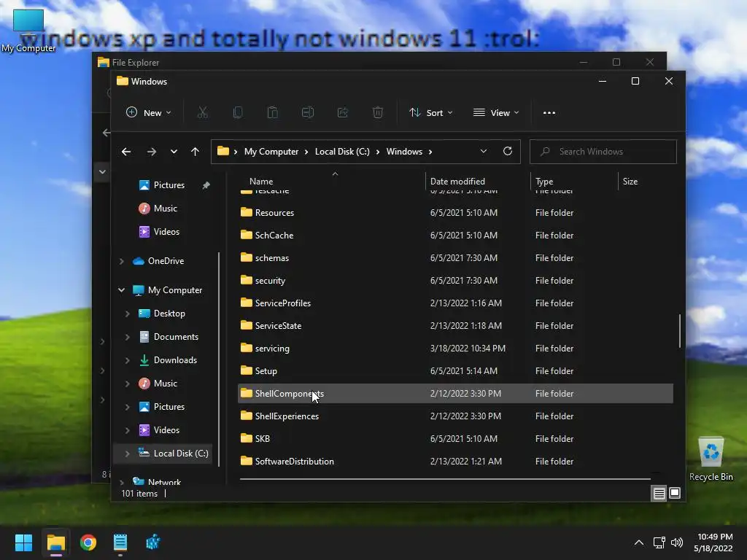Click the address bar folder icon
The width and height of the screenshot is (747, 560).
coord(223,151)
